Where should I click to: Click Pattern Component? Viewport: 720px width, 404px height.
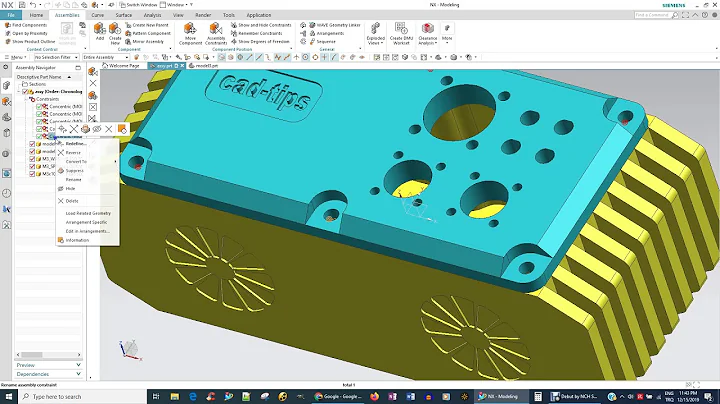(x=148, y=34)
